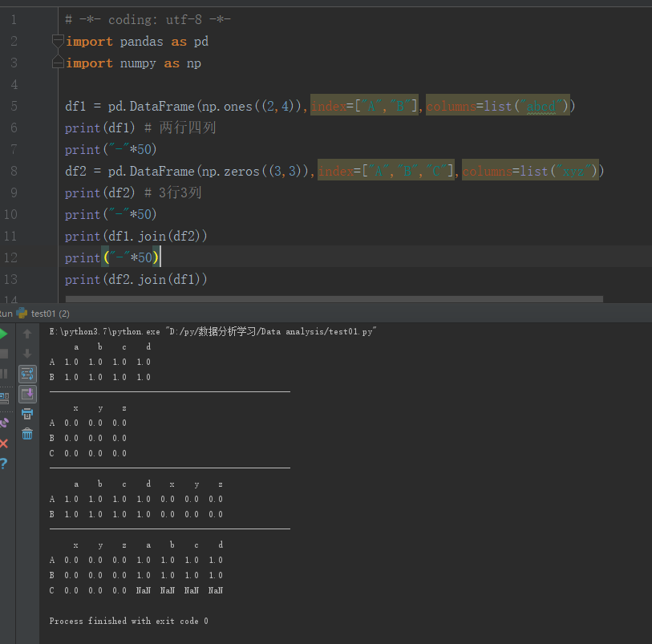This screenshot has height=644, width=652.
Task: Click line number 11 in the gutter
Action: point(10,236)
